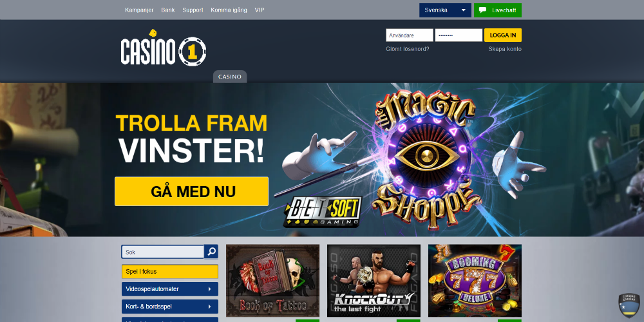Click the Casino 1 logo
This screenshot has height=322, width=644.
click(164, 48)
